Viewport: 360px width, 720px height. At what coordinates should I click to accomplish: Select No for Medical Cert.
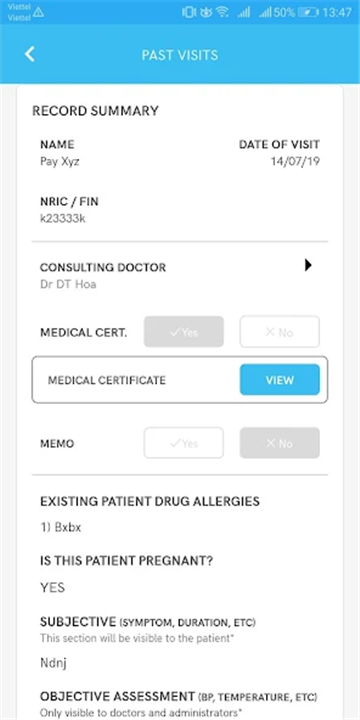280,332
